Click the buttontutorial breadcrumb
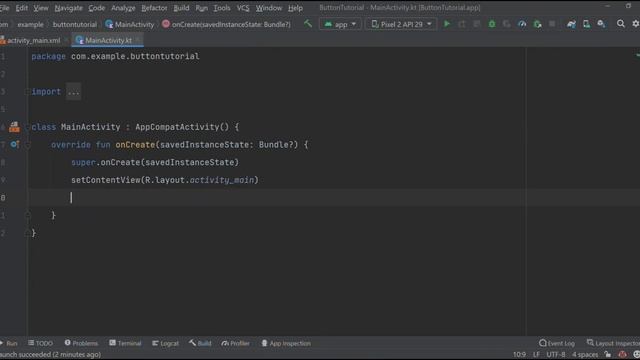 click(x=75, y=24)
